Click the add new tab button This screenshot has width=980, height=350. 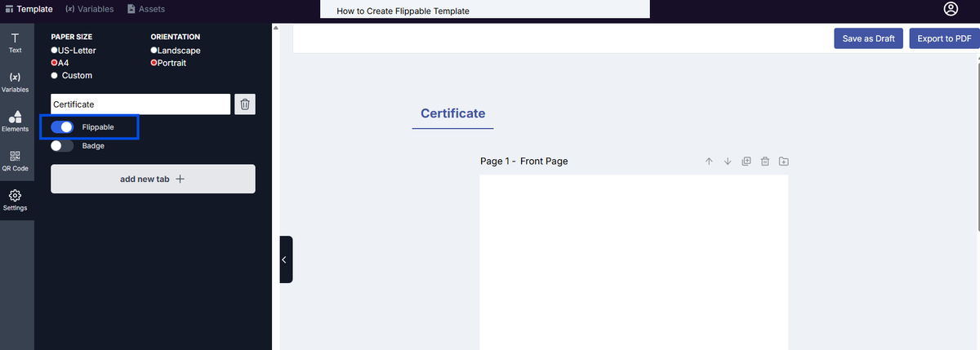coord(153,179)
